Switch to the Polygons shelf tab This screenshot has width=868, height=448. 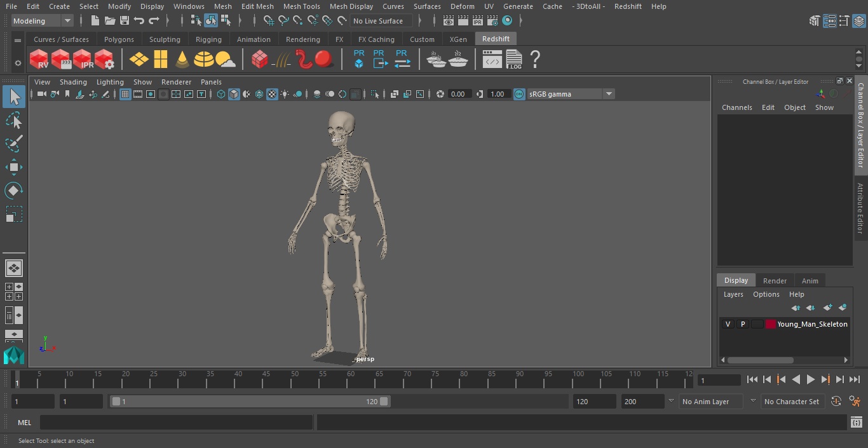point(119,39)
